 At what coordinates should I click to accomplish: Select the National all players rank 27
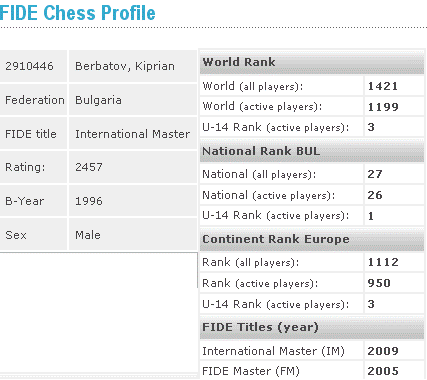point(375,174)
